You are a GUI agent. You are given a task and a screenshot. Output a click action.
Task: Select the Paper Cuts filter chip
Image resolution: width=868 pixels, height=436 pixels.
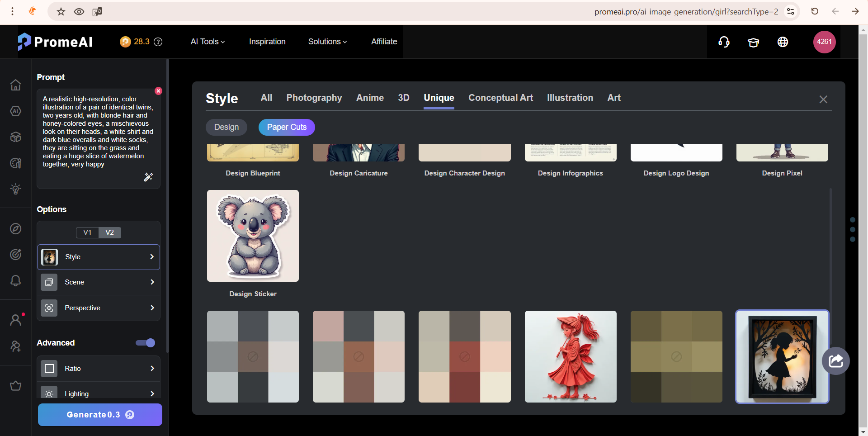click(x=287, y=127)
